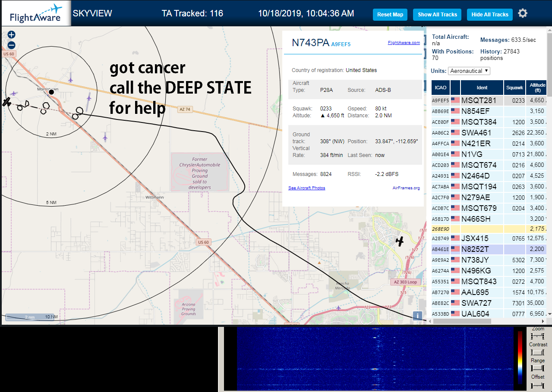Image resolution: width=552 pixels, height=392 pixels.
Task: Open SkyView settings gear
Action: (x=523, y=13)
